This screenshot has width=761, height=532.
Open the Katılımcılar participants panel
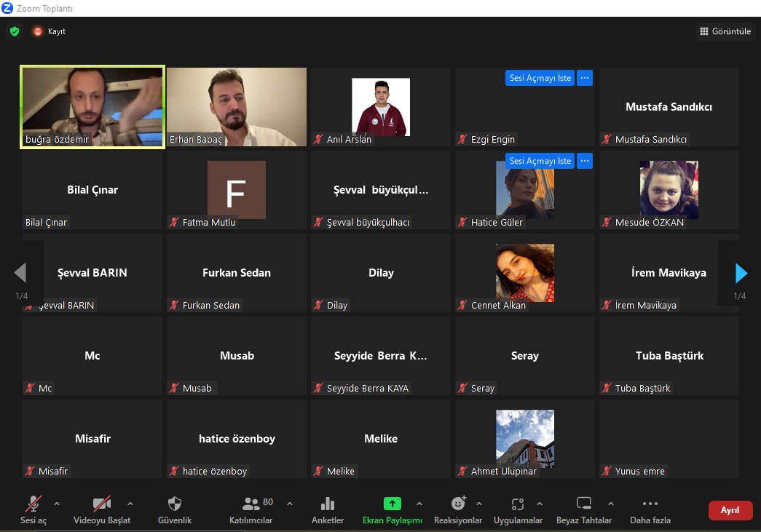(251, 509)
